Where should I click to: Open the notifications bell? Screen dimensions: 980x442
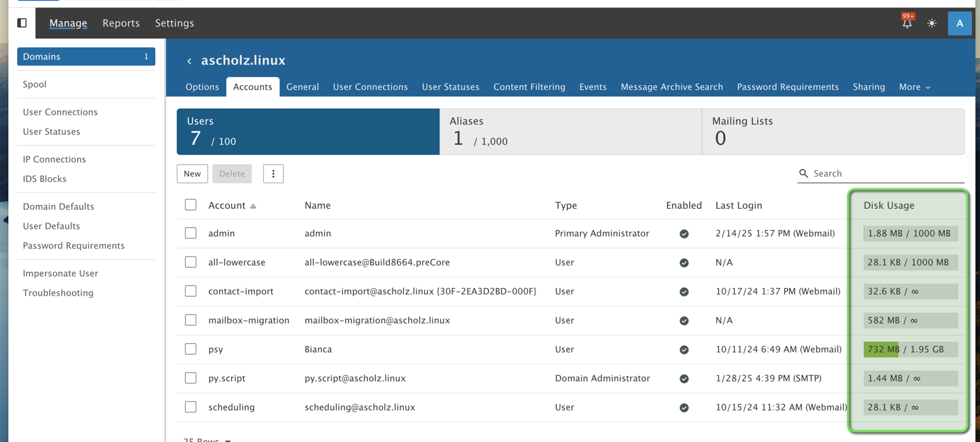[x=907, y=23]
